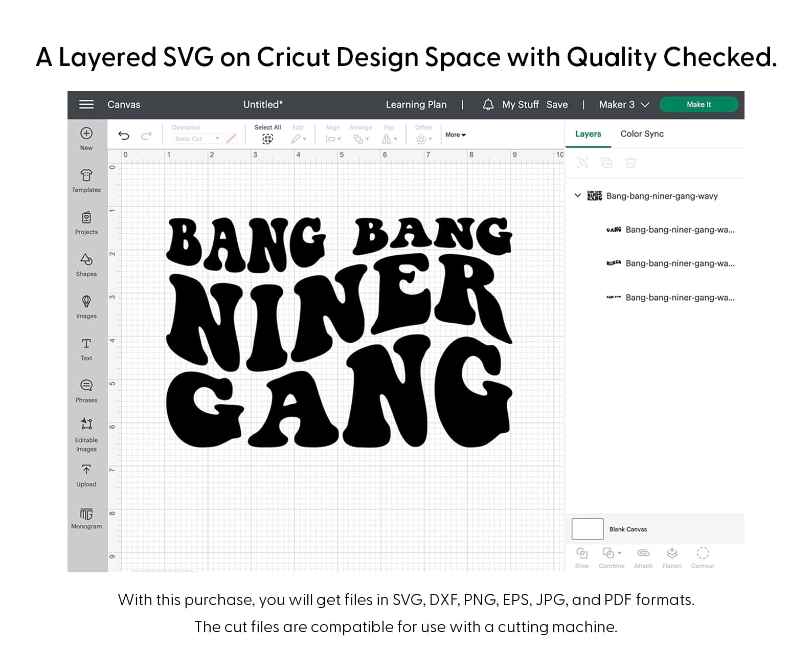Image resolution: width=812 pixels, height=669 pixels.
Task: Switch to the Color Sync tab
Action: point(642,134)
